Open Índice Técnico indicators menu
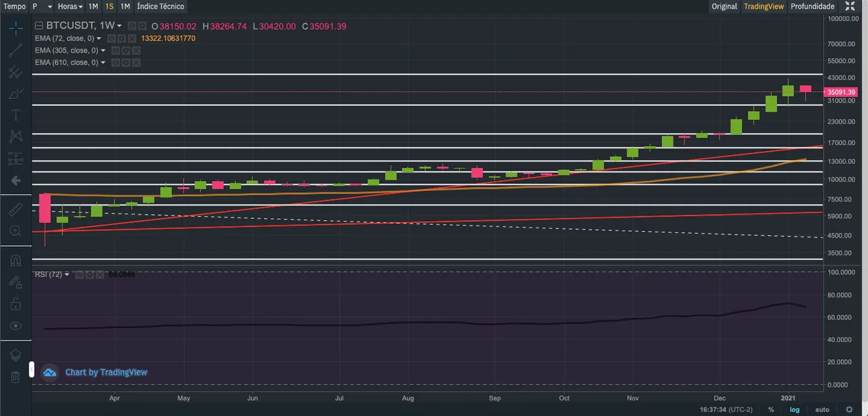The height and width of the screenshot is (416, 868). pyautogui.click(x=160, y=6)
